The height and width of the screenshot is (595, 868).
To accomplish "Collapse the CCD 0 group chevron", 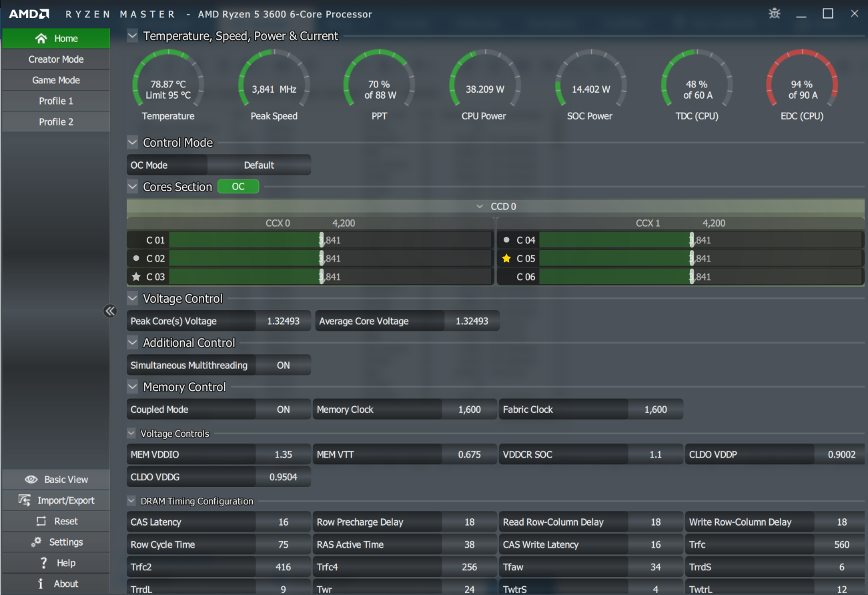I will pyautogui.click(x=480, y=207).
